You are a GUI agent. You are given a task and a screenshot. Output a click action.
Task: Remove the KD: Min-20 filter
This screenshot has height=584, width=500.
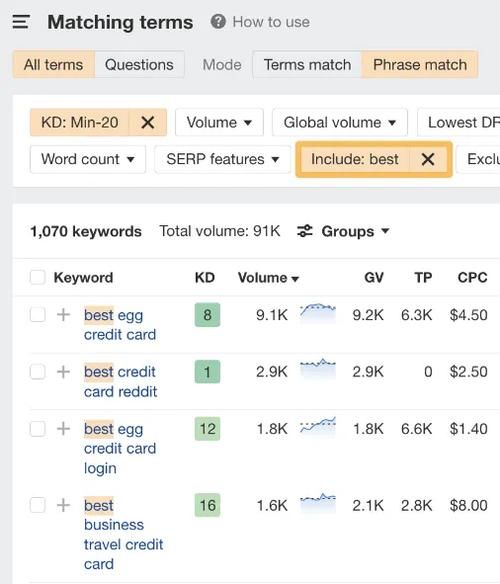(148, 122)
